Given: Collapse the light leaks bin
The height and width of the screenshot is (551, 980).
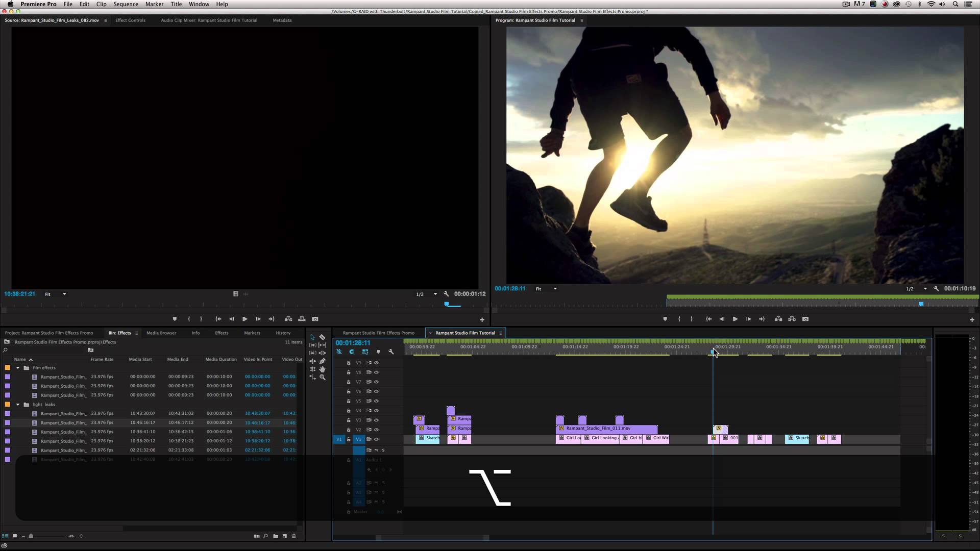Looking at the screenshot, I should pyautogui.click(x=18, y=405).
